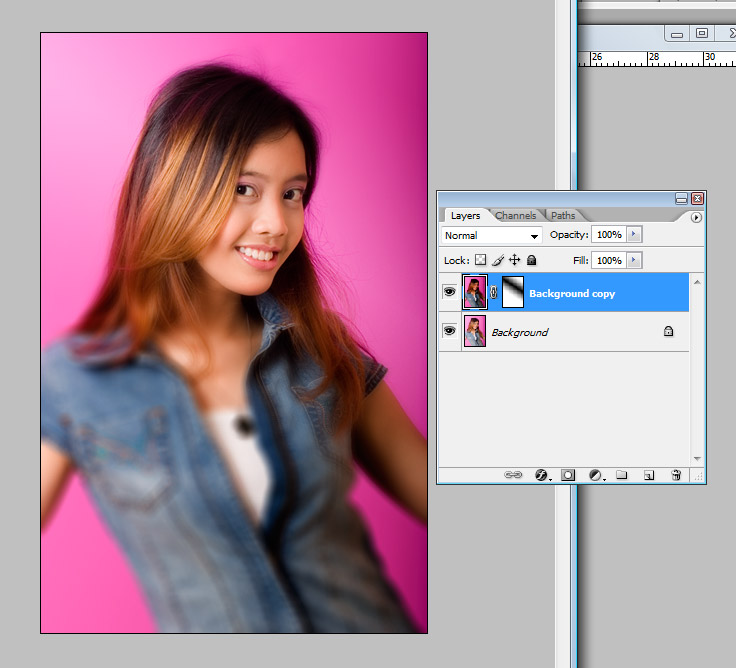Screen dimensions: 736x668
Task: Toggle Lock position for the layer
Action: tap(514, 260)
